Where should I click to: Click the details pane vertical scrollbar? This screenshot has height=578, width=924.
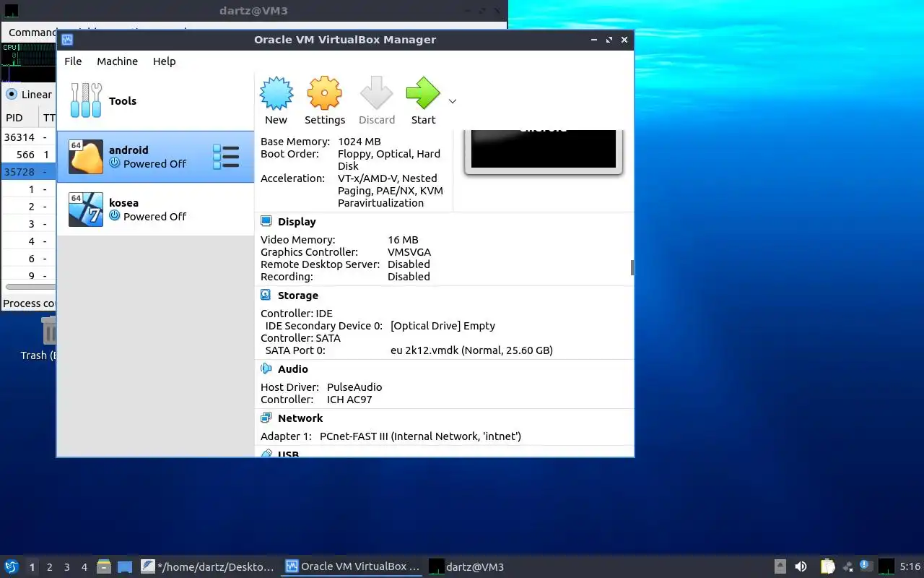coord(632,267)
